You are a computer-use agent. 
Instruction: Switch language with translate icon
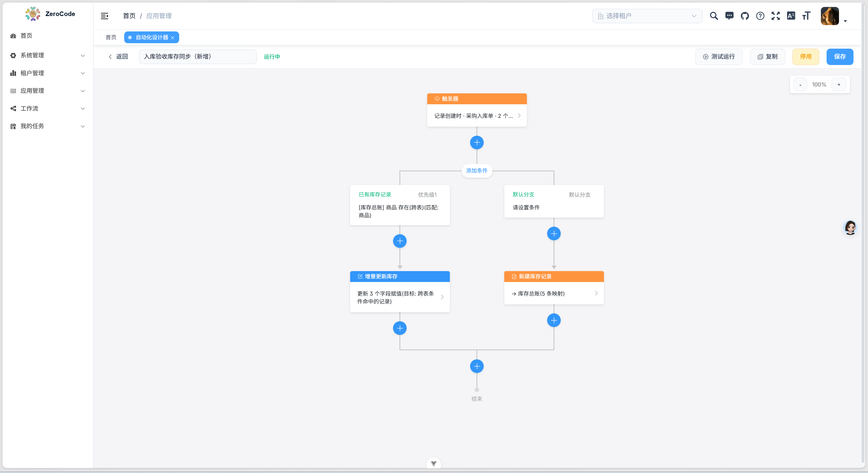click(791, 16)
